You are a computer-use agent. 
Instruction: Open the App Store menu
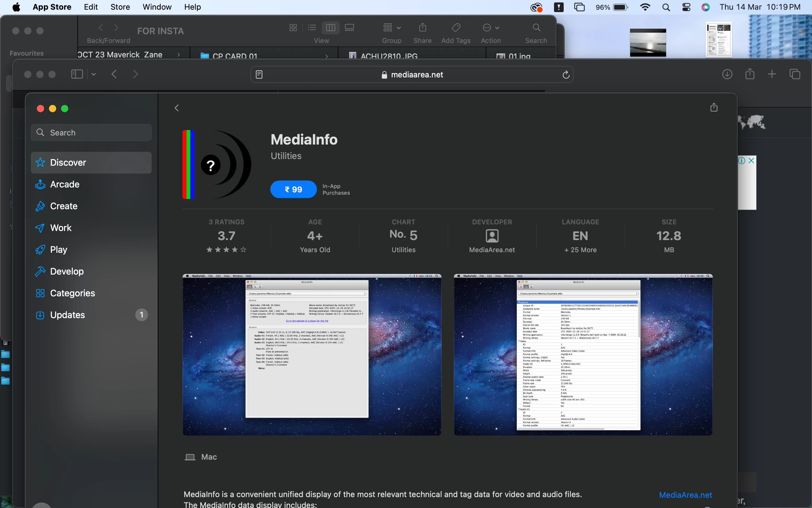52,7
